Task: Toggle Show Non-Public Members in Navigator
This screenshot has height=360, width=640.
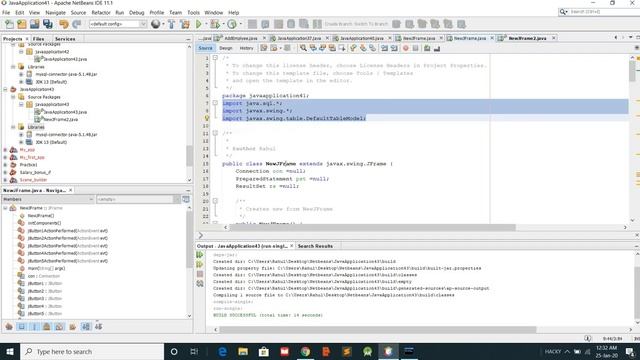Action: [47, 327]
